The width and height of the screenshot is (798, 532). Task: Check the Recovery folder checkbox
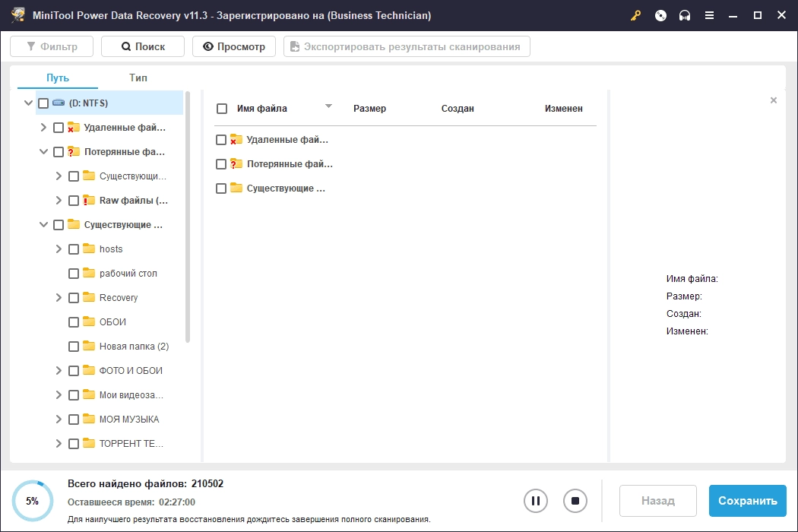pos(74,298)
